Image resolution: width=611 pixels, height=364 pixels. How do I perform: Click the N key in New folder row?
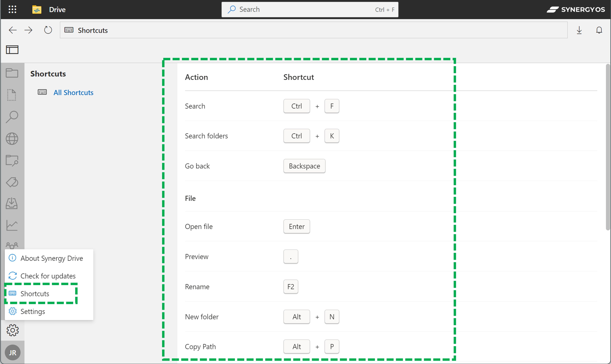click(332, 317)
